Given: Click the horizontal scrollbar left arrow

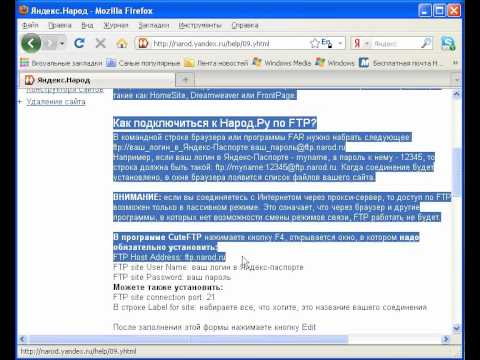Looking at the screenshot, I should 23,339.
